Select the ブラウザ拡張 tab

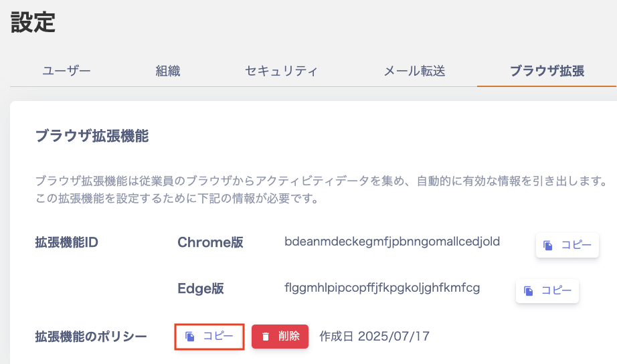point(547,71)
